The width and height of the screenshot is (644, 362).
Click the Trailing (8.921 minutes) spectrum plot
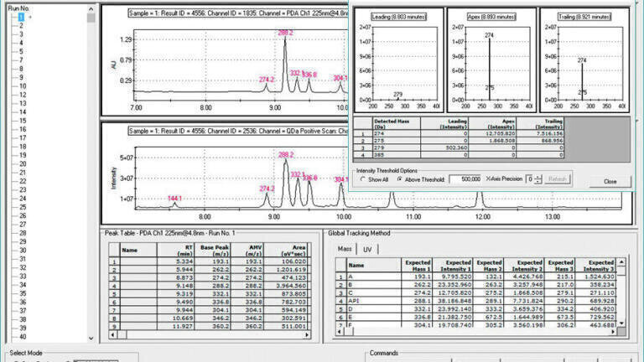click(584, 60)
